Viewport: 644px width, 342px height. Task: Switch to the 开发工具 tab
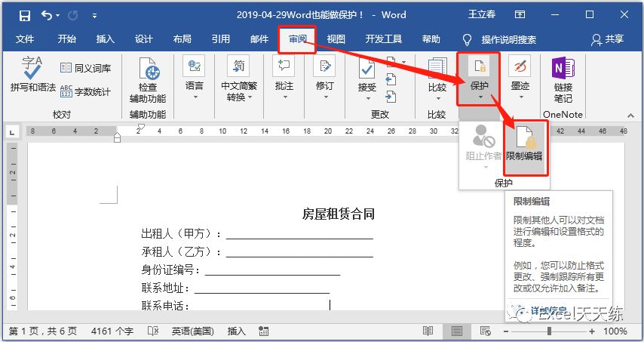[x=384, y=39]
